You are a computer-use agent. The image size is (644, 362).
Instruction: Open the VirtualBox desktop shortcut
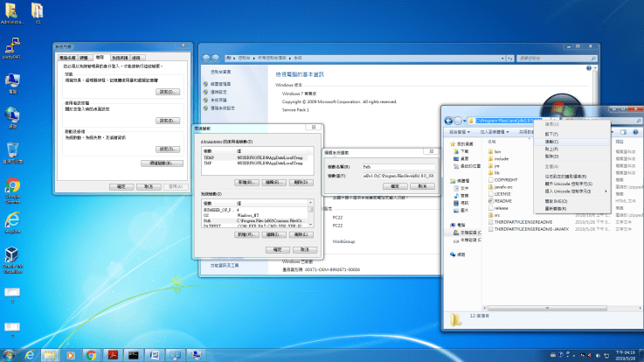(x=13, y=255)
